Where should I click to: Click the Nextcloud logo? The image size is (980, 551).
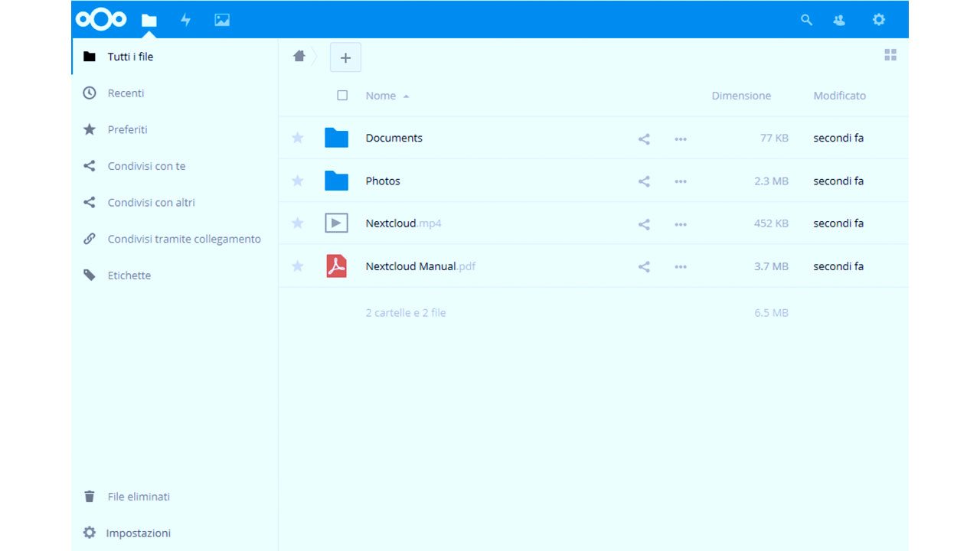[x=101, y=20]
